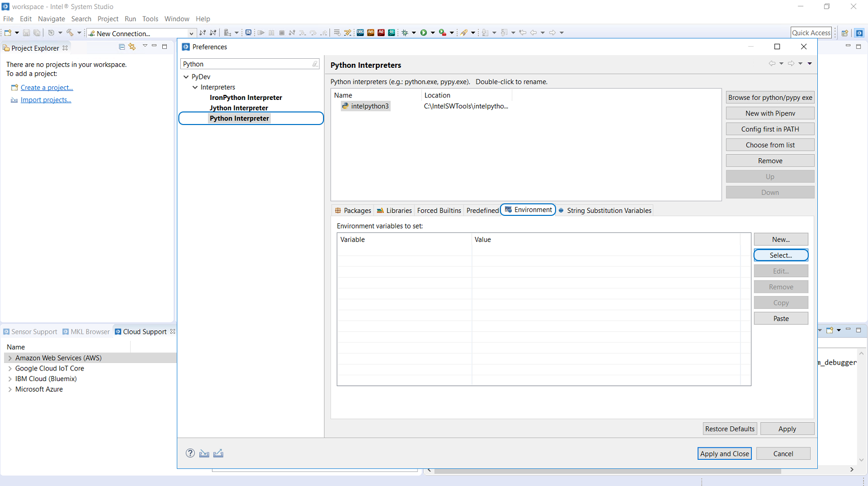Viewport: 868px width, 486px height.
Task: Open the Navigate menu
Action: click(51, 19)
